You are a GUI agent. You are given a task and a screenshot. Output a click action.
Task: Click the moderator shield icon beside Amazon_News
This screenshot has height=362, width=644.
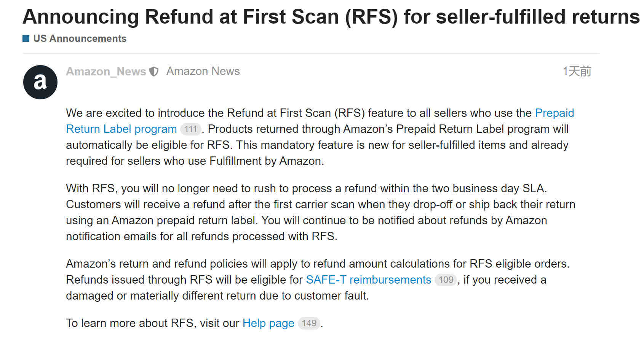click(154, 72)
